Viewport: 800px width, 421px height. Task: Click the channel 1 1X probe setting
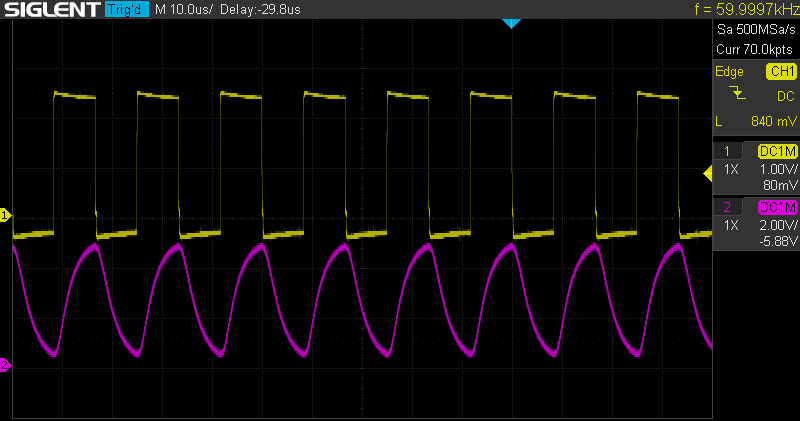click(731, 169)
